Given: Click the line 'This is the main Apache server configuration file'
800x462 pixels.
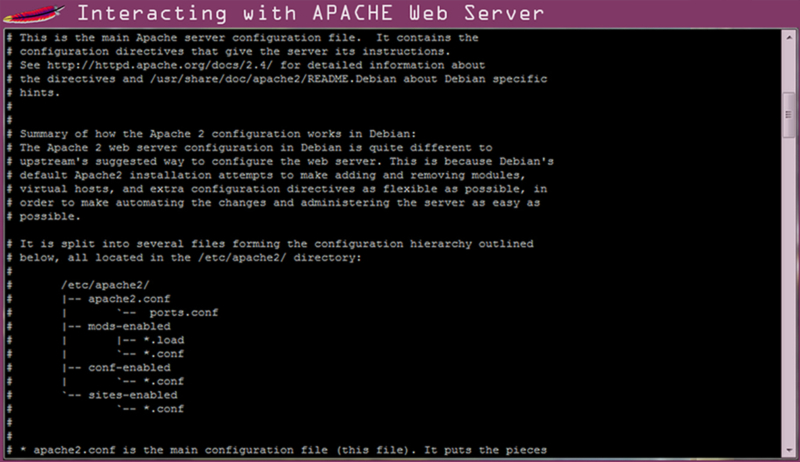Looking at the screenshot, I should tap(249, 38).
